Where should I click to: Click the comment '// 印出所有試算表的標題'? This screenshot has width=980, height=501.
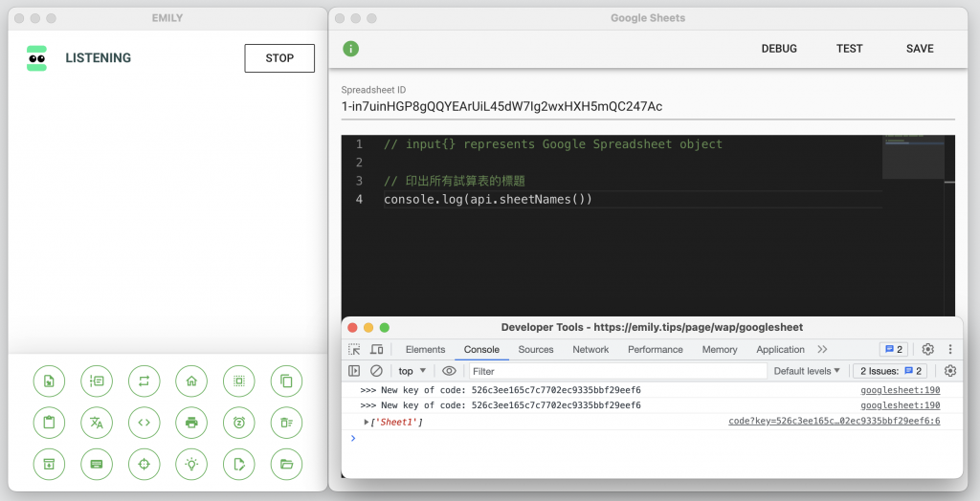455,181
